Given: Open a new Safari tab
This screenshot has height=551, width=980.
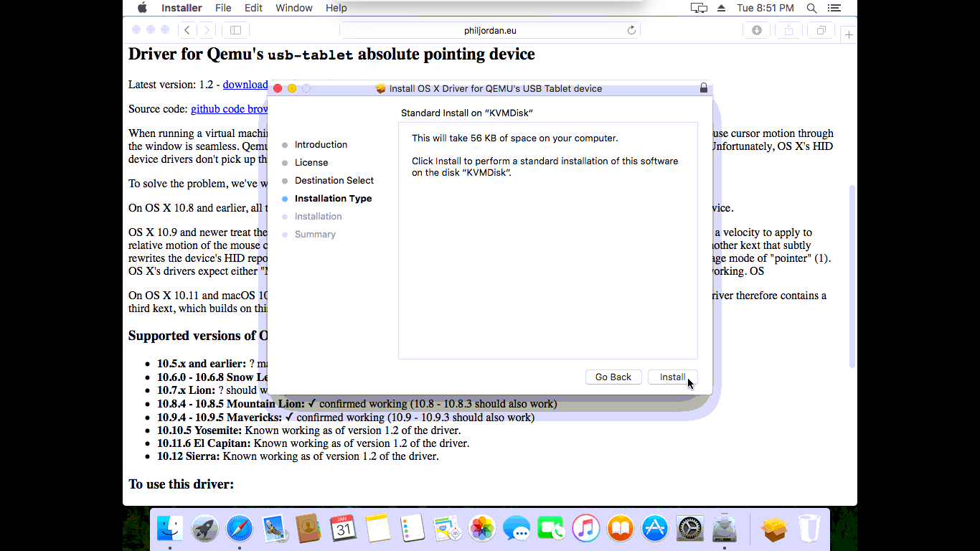Looking at the screenshot, I should pyautogui.click(x=849, y=34).
